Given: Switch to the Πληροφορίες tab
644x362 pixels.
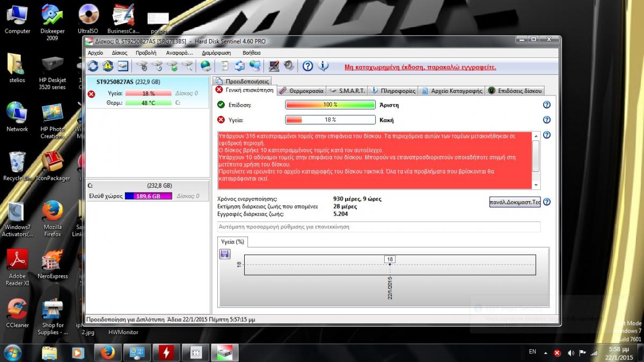Looking at the screenshot, I should pos(393,91).
